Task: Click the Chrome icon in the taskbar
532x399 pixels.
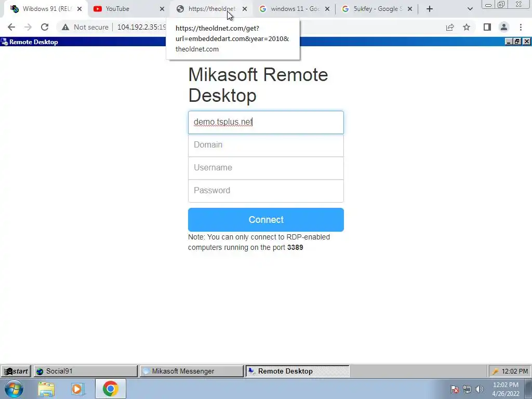Action: pyautogui.click(x=110, y=389)
